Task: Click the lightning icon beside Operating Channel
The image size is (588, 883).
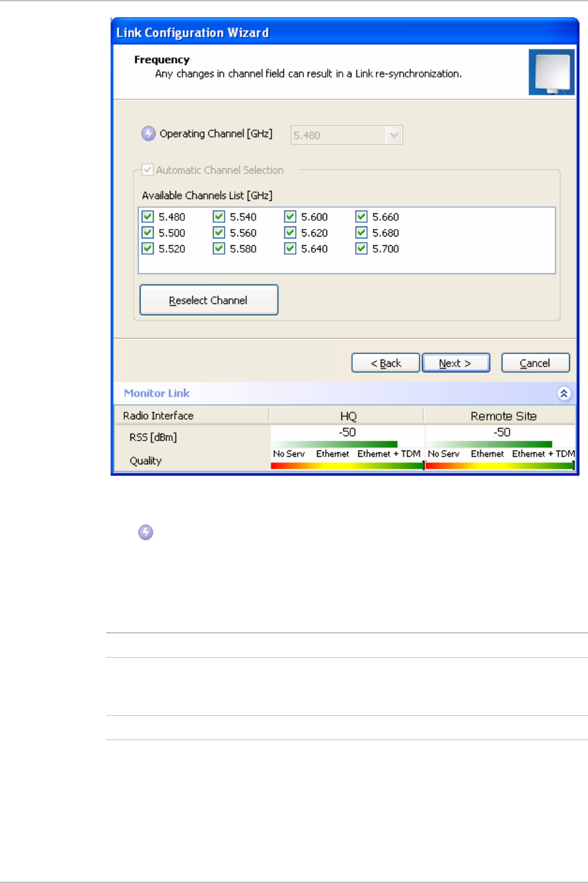Action: click(x=149, y=134)
